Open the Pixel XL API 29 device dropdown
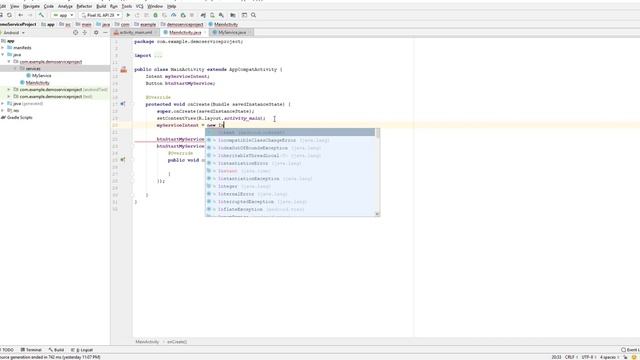Screen dimensions: 640x360 click(100, 15)
